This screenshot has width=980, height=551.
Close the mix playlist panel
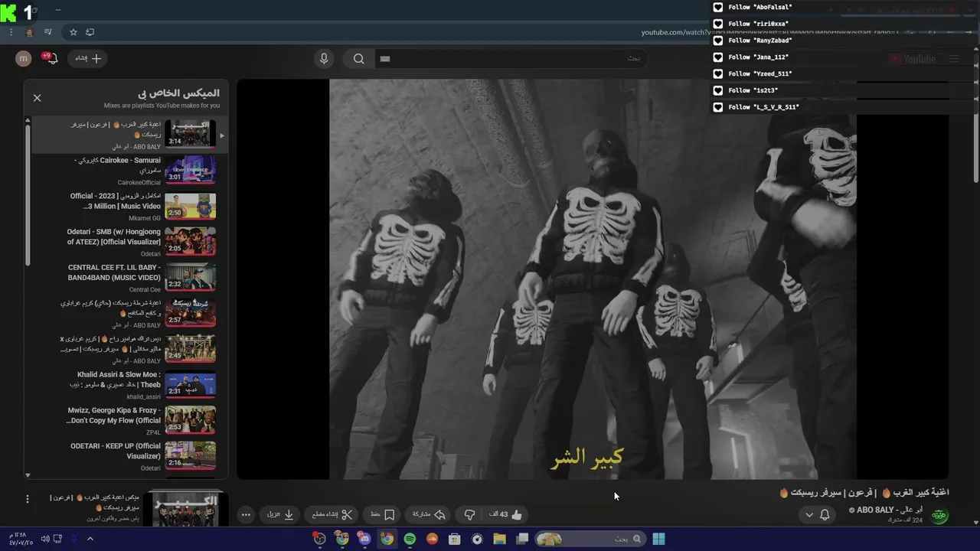point(37,98)
